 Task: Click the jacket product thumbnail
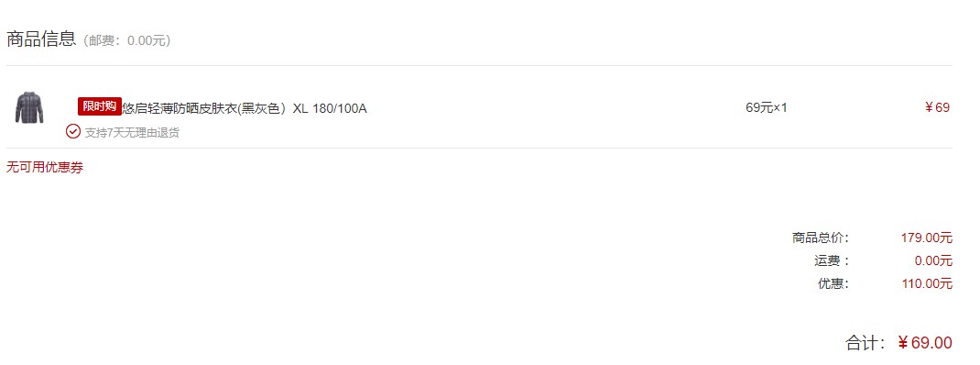coord(29,107)
